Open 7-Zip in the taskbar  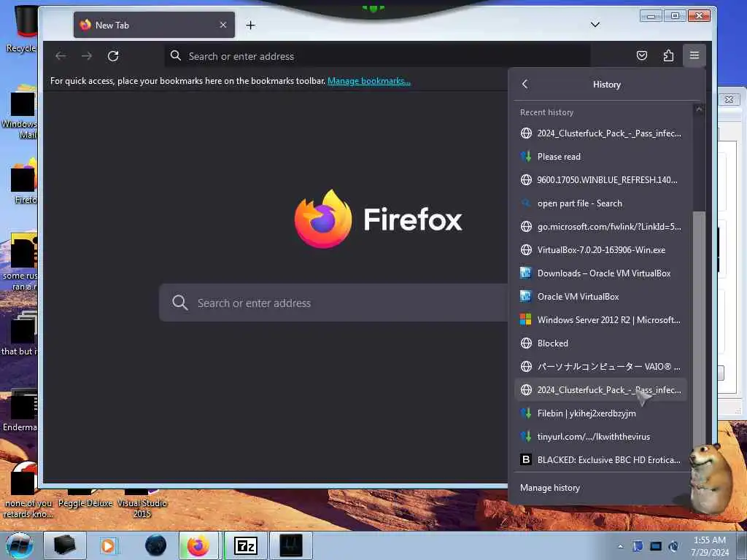point(246,545)
